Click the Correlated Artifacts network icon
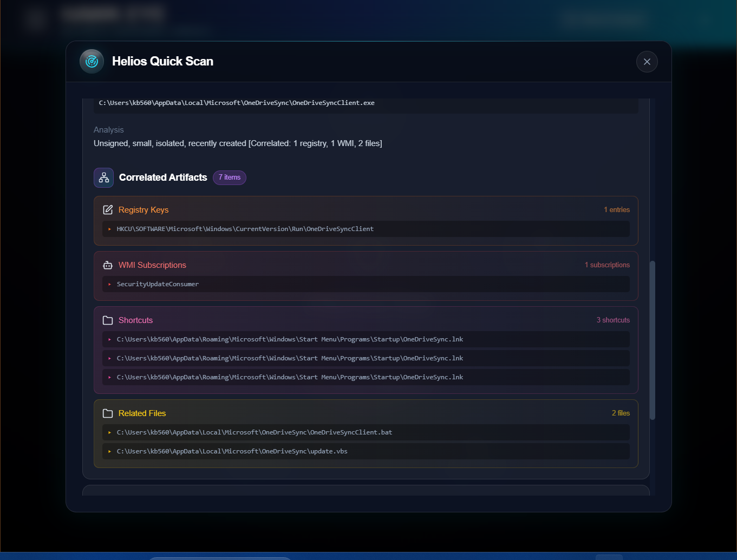 coord(103,177)
